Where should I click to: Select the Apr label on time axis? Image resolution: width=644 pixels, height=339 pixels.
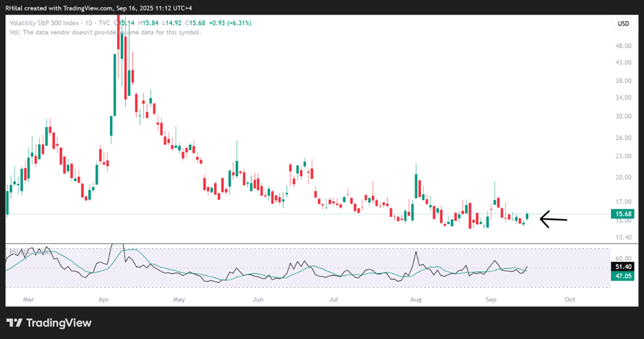pos(105,300)
